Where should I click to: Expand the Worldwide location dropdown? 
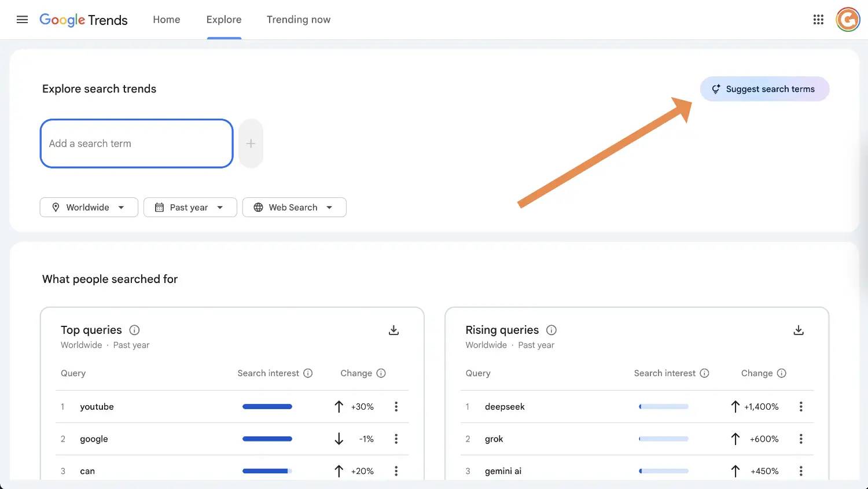(x=89, y=207)
